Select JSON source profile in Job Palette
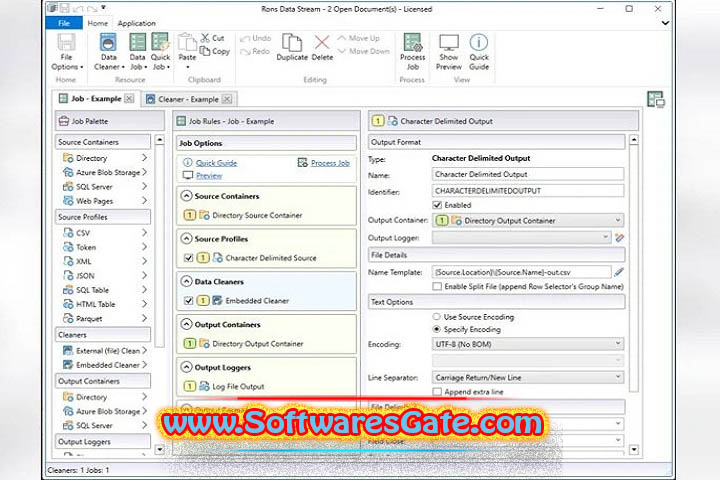This screenshot has width=720, height=480. click(105, 276)
